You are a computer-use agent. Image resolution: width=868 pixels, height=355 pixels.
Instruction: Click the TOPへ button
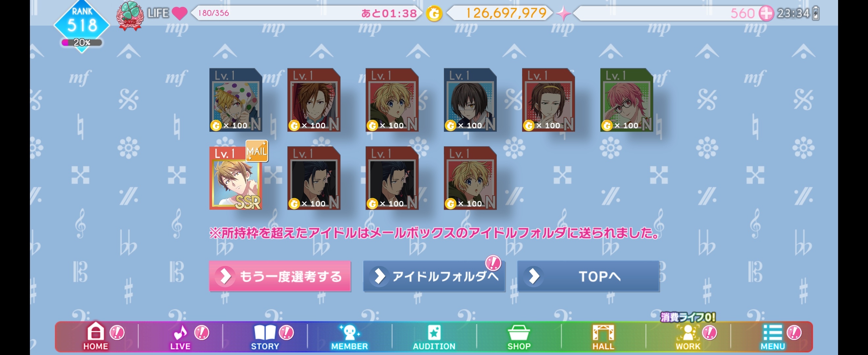[x=588, y=276]
